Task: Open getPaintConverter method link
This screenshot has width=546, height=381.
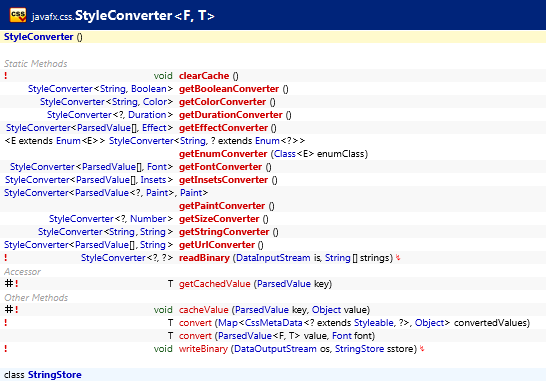Action: [x=222, y=206]
